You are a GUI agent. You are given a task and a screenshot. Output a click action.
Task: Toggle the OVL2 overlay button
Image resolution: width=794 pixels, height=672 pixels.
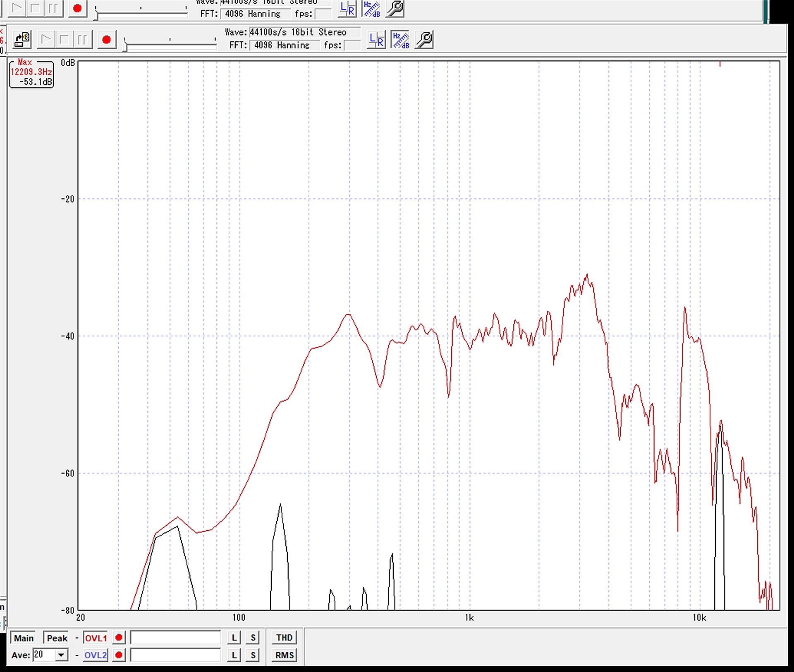tap(96, 655)
